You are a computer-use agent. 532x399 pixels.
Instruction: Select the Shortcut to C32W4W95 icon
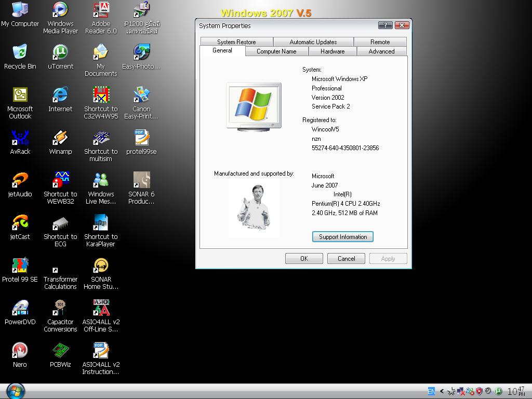tap(101, 103)
